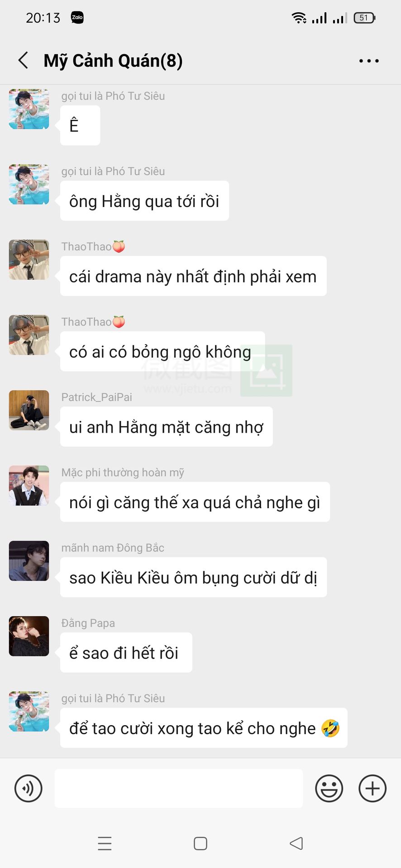The image size is (401, 868).
Task: Open the emoji picker smiley icon
Action: (x=329, y=788)
